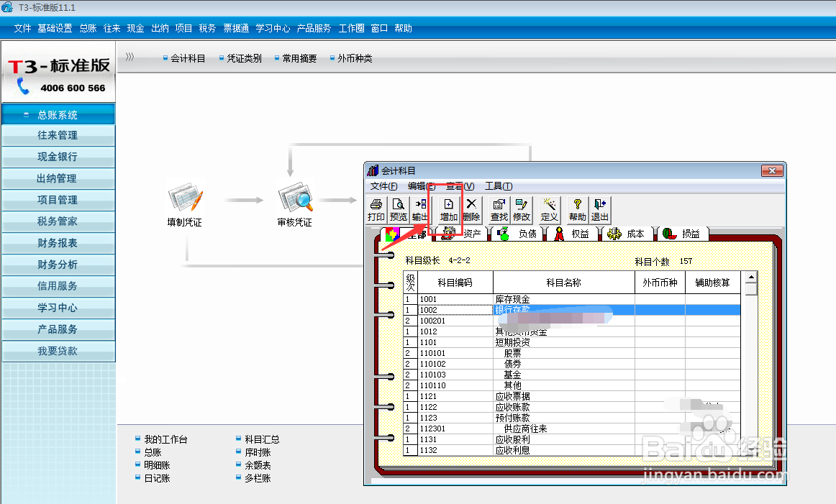Click the Exit (退出) toolbar icon
This screenshot has height=504, width=836.
click(600, 210)
